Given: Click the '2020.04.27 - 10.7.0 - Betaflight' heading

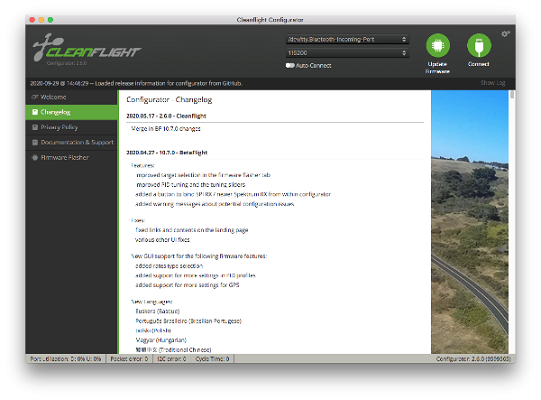Looking at the screenshot, I should tap(167, 153).
